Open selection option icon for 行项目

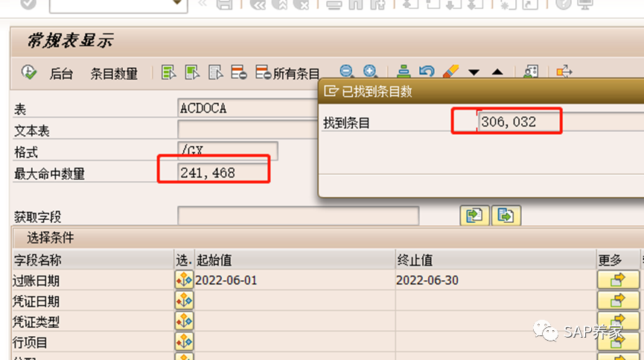[x=184, y=341]
